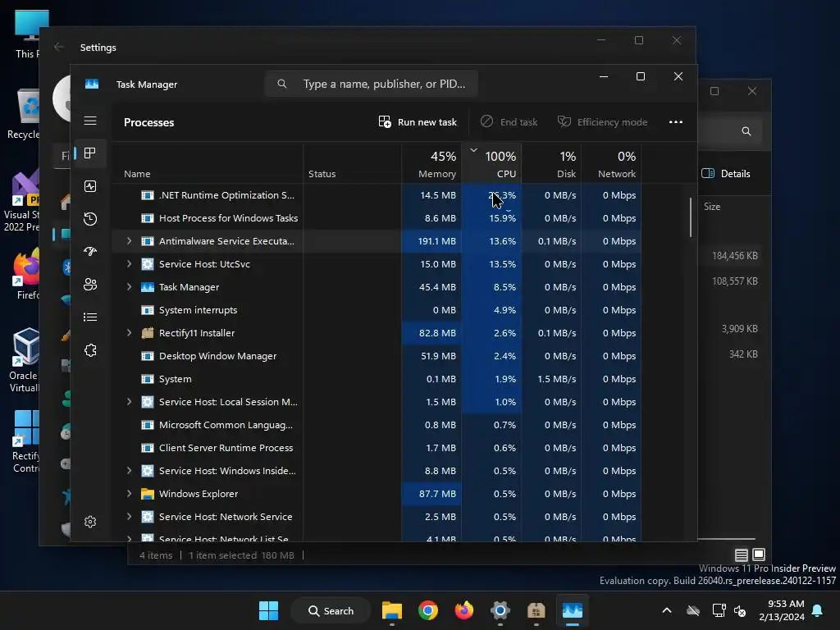The height and width of the screenshot is (630, 840).
Task: Expand the Antimalware Service Executable process
Action: (x=129, y=241)
